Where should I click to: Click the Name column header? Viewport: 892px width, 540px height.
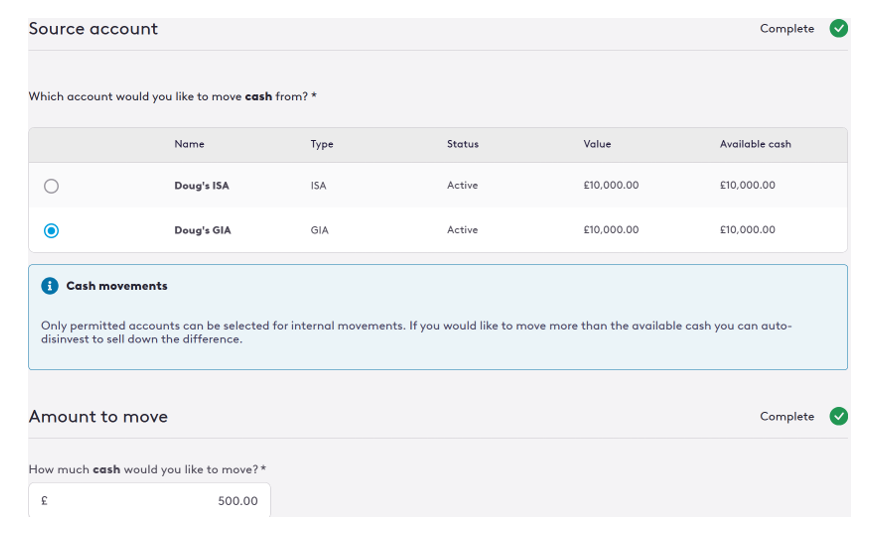tap(189, 144)
